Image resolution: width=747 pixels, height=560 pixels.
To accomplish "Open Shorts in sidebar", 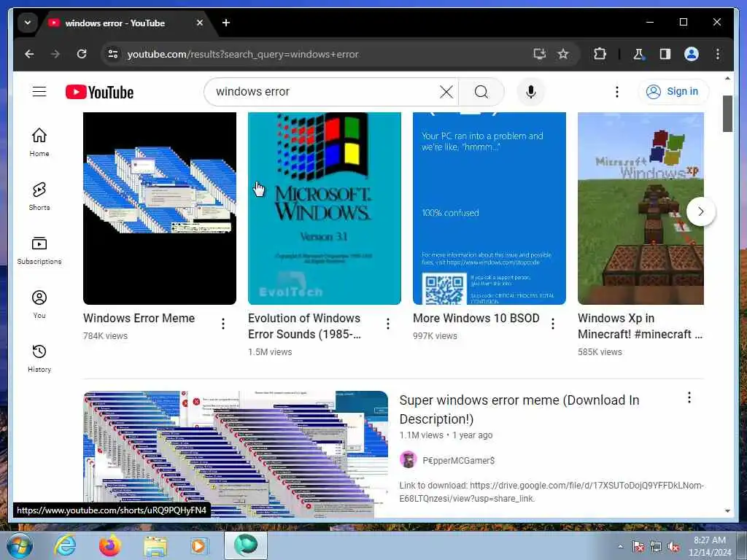I will pyautogui.click(x=39, y=195).
